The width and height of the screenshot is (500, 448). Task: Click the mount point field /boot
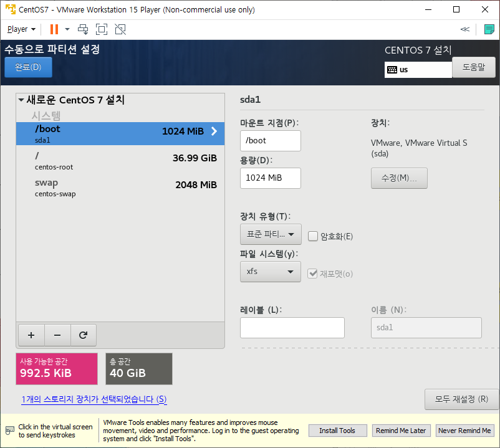click(x=271, y=141)
